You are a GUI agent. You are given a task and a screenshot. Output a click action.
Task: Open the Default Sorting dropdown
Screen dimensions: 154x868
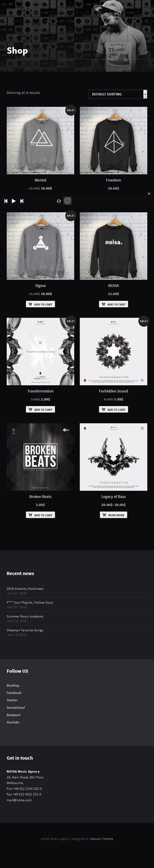[118, 94]
